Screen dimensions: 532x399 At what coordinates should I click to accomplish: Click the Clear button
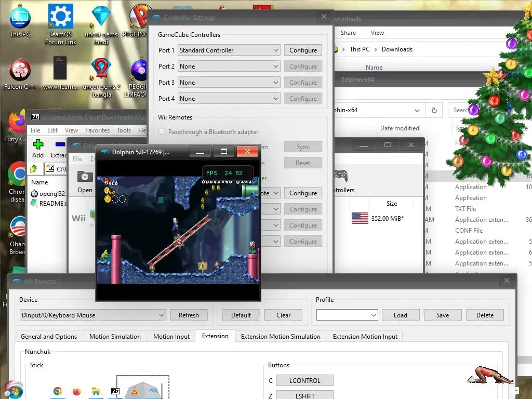point(283,315)
